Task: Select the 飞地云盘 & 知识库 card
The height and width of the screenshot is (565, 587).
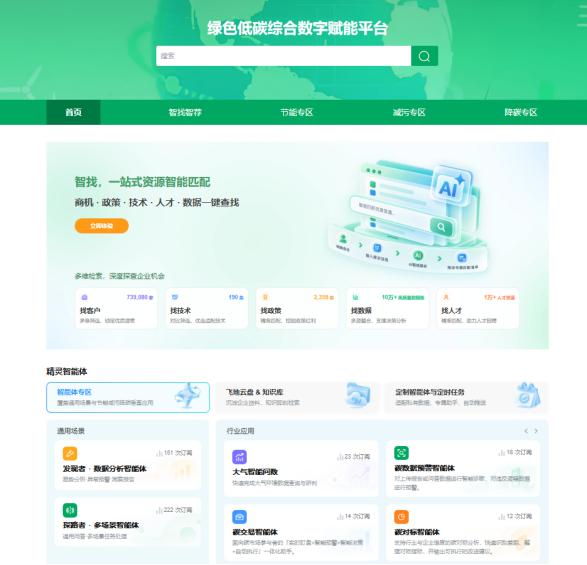Action: 297,397
